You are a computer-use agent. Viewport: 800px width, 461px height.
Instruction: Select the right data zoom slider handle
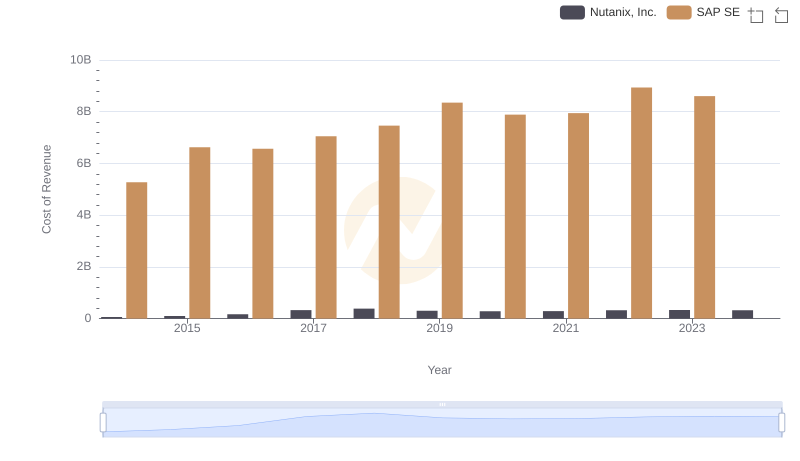[781, 423]
